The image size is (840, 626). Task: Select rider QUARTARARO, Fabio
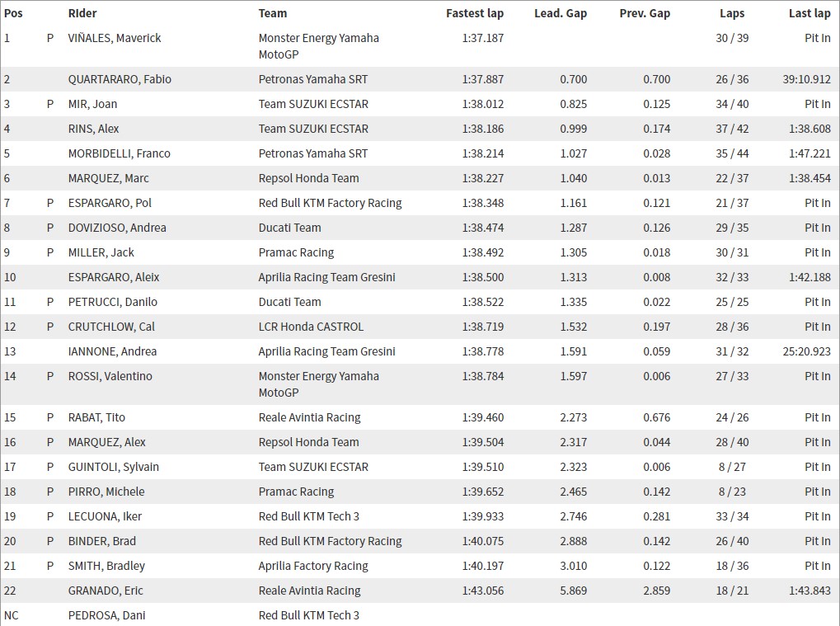[120, 79]
